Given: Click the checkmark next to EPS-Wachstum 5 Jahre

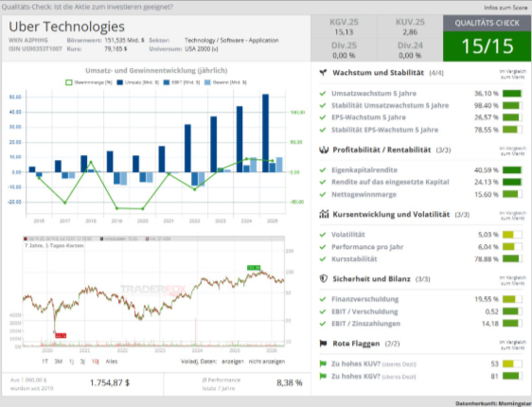Looking at the screenshot, I should pyautogui.click(x=323, y=117).
